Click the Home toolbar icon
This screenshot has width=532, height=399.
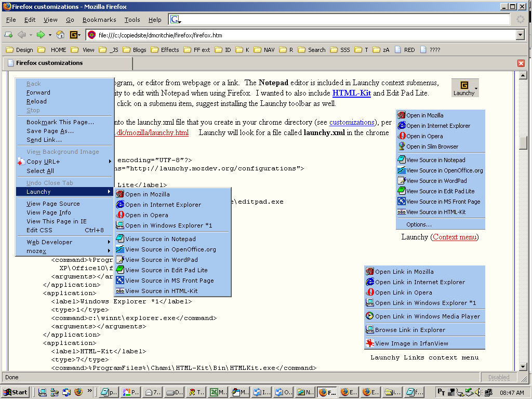[60, 35]
